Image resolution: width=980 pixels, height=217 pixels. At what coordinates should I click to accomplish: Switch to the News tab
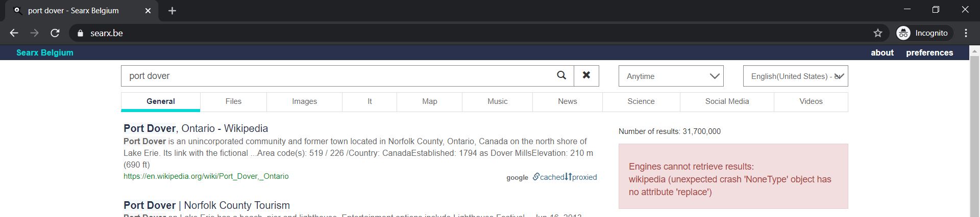568,101
